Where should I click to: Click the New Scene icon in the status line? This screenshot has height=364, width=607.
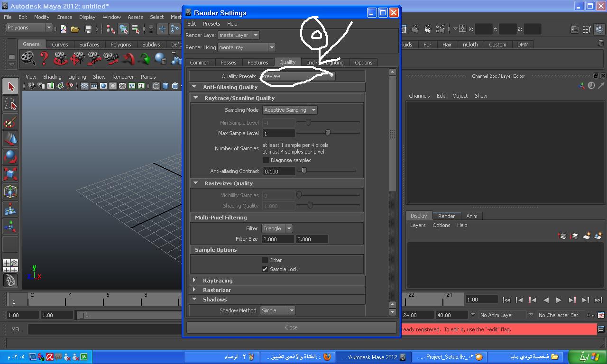(x=63, y=29)
